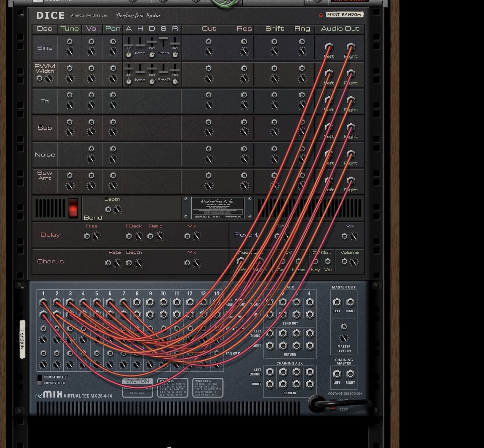Click the Bend Depth CV input jack
This screenshot has width=484, height=448.
point(108,210)
